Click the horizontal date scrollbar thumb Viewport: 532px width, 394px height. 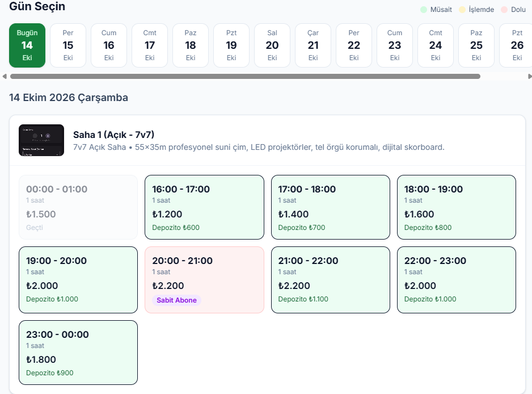(245, 77)
